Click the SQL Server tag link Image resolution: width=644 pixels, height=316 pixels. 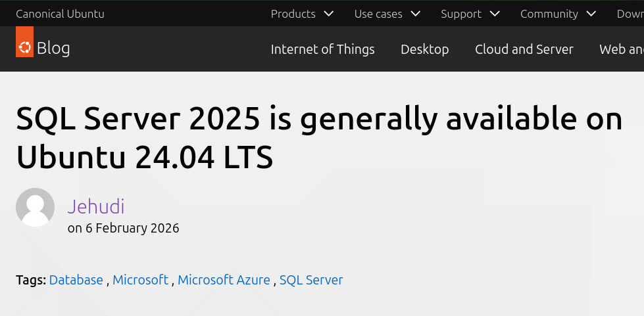coord(311,280)
